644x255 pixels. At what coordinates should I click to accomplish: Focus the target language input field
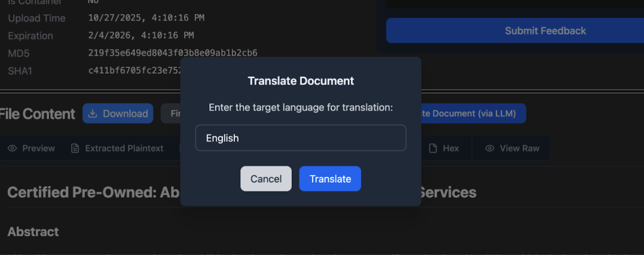point(301,138)
